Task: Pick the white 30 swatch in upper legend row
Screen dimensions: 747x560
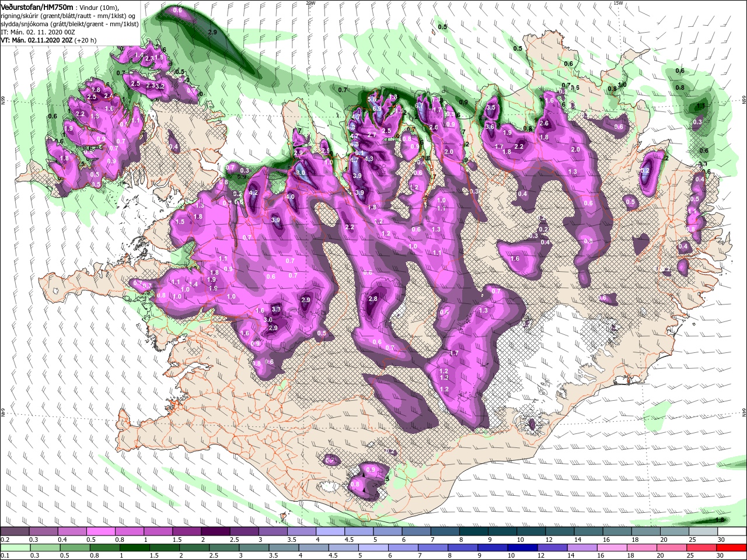Action: pos(732,531)
